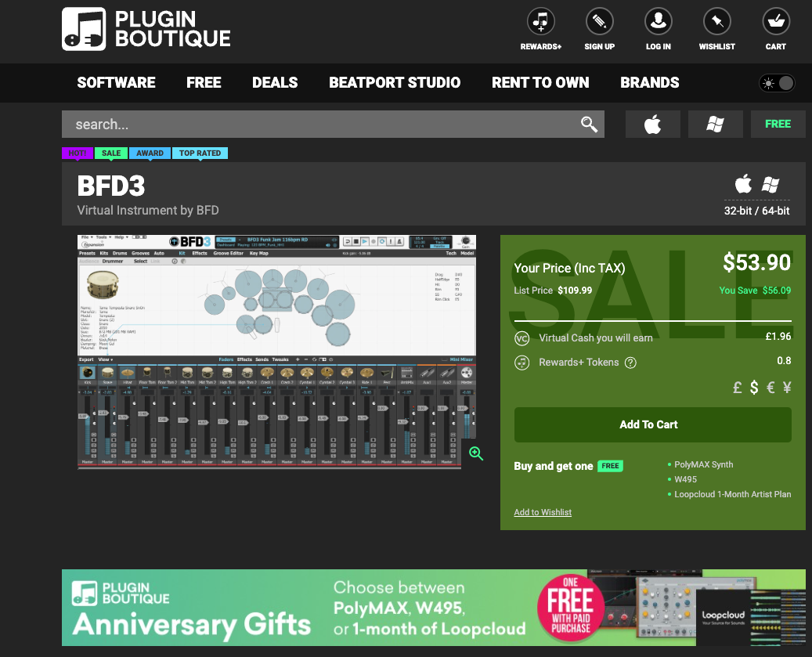Click the Plugin Boutique logo
This screenshot has height=657, width=812.
coord(146,29)
